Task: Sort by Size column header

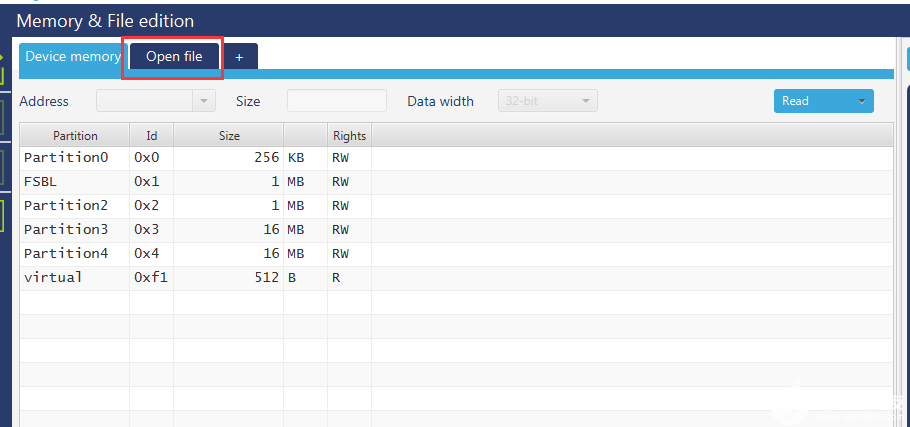Action: 229,135
